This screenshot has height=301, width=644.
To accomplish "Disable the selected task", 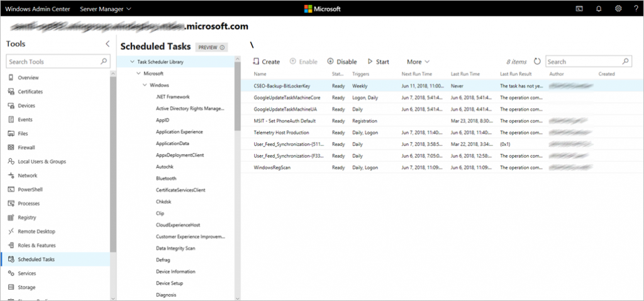I will point(342,62).
